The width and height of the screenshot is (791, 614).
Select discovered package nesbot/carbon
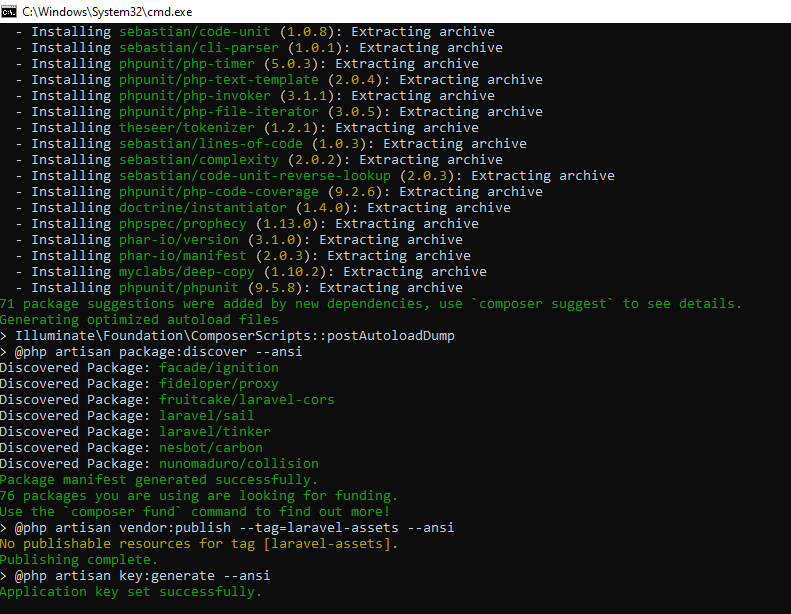point(211,448)
